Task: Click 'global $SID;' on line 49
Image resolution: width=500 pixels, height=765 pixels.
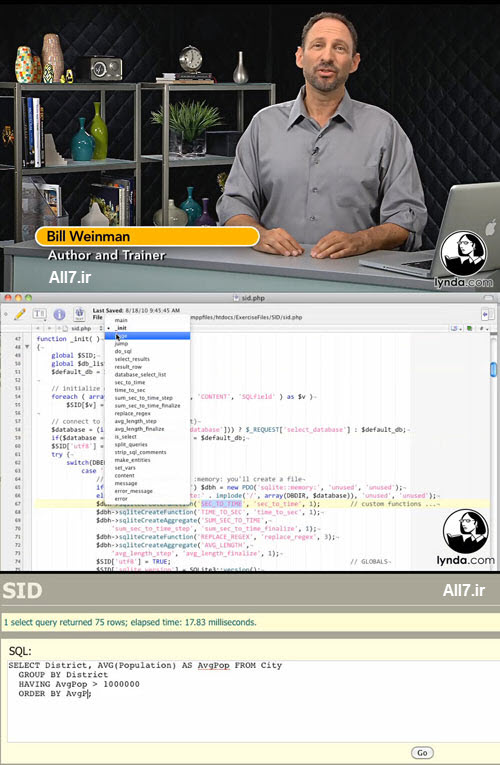Action: coord(74,356)
